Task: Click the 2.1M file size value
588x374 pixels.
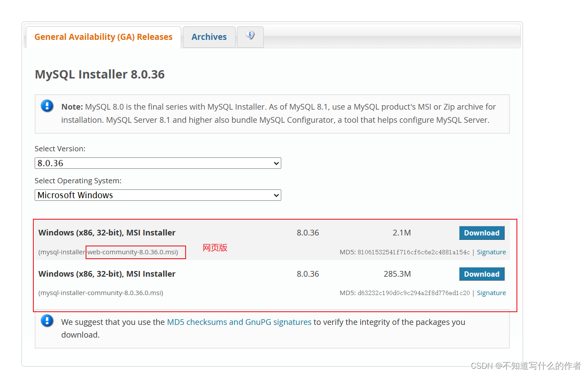Action: [402, 233]
